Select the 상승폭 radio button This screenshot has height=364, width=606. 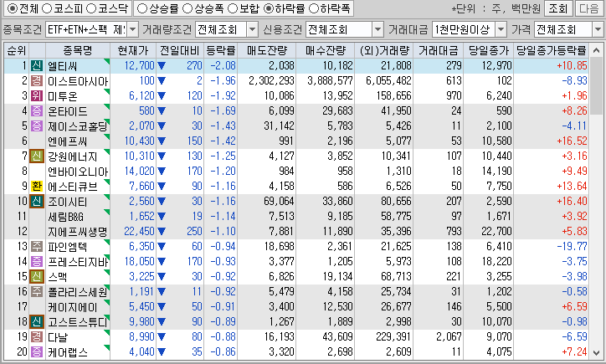187,8
